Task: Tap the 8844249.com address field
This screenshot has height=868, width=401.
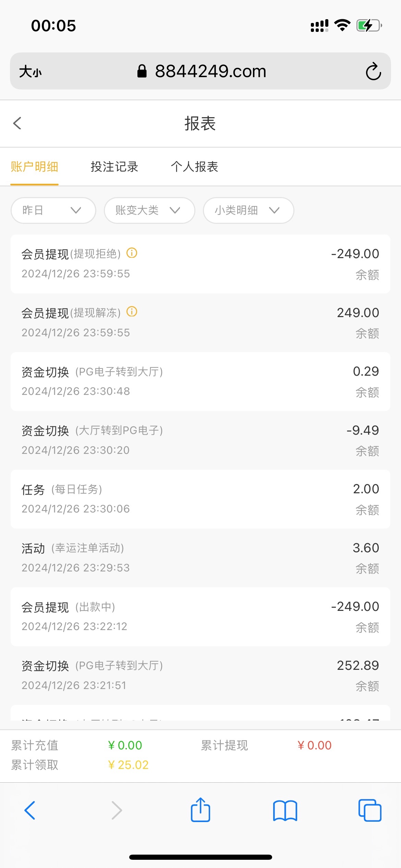Action: pos(210,71)
